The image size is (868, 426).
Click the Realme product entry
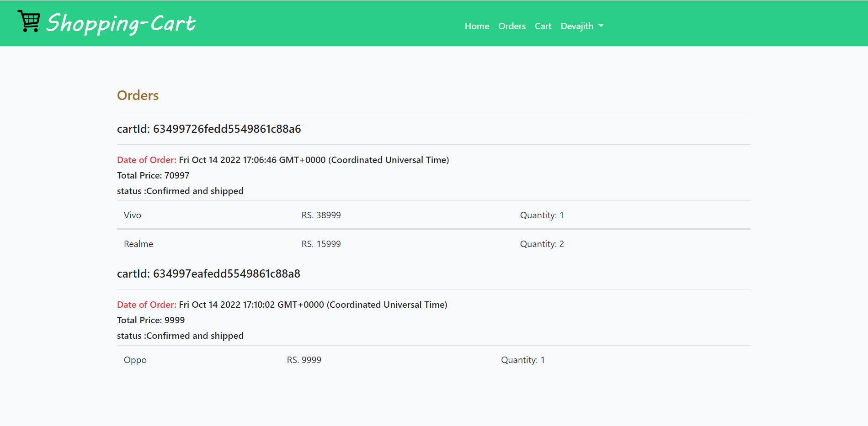pyautogui.click(x=138, y=244)
